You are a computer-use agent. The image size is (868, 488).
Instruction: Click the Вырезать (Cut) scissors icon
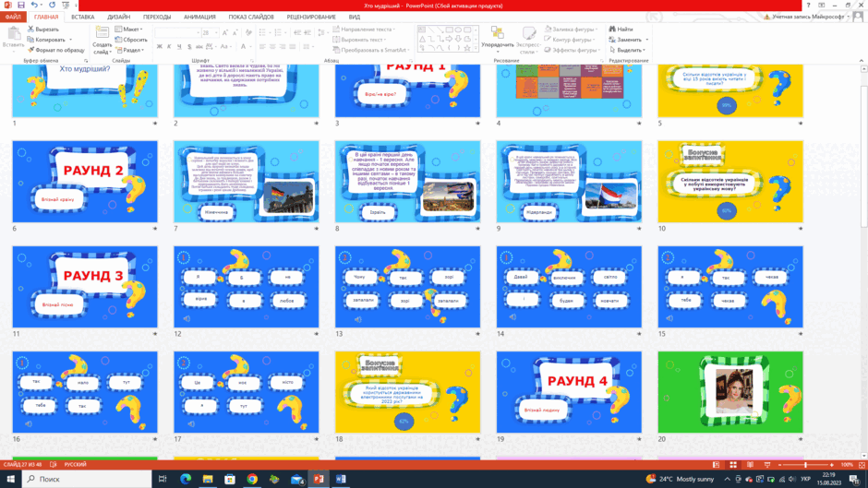(31, 29)
